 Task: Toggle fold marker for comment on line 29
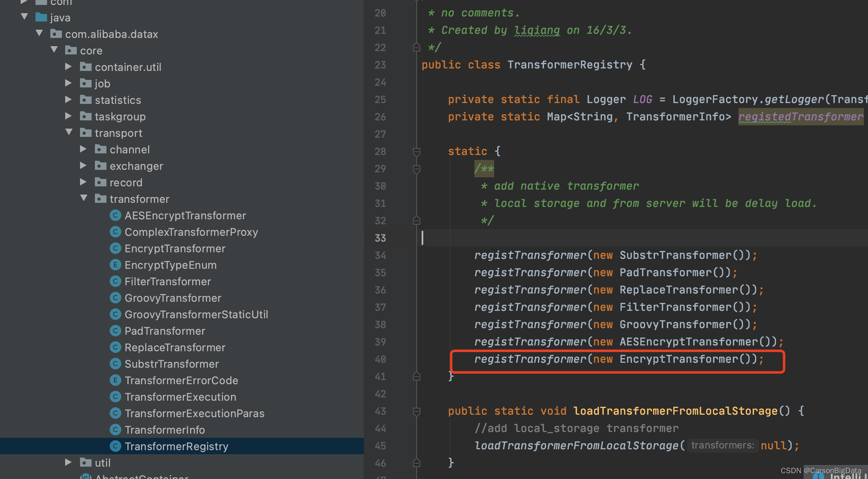pos(417,169)
